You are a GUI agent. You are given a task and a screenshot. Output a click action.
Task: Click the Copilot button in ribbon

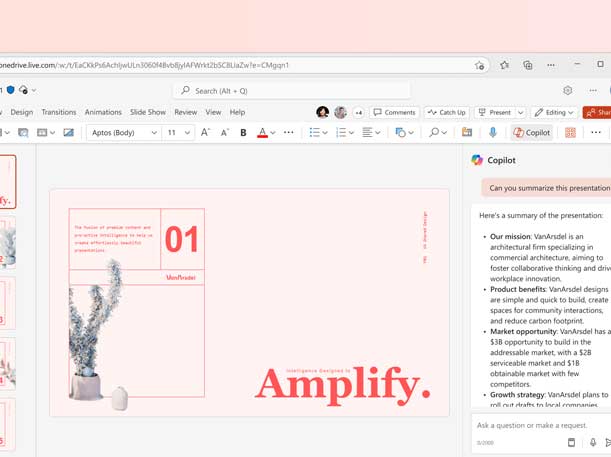[x=531, y=133]
